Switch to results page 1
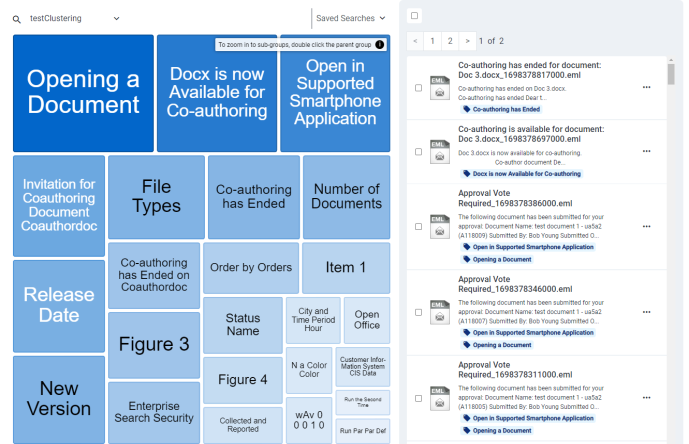Viewport: 689px width, 444px height. [x=432, y=41]
